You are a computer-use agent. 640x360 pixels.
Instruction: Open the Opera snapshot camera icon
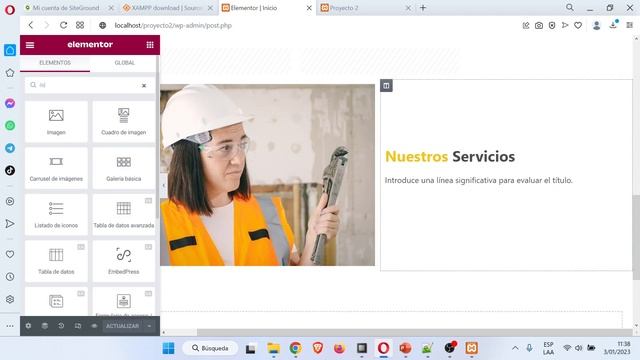539,25
